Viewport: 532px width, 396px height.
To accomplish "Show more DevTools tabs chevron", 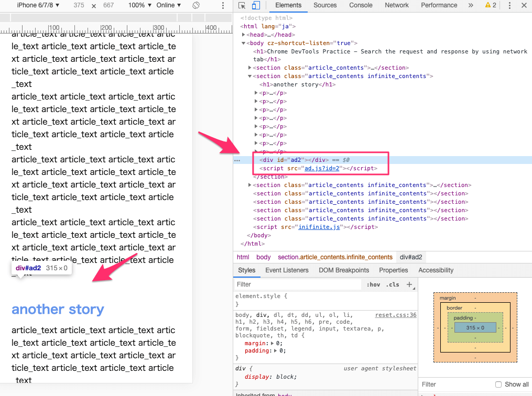I will click(x=470, y=5).
